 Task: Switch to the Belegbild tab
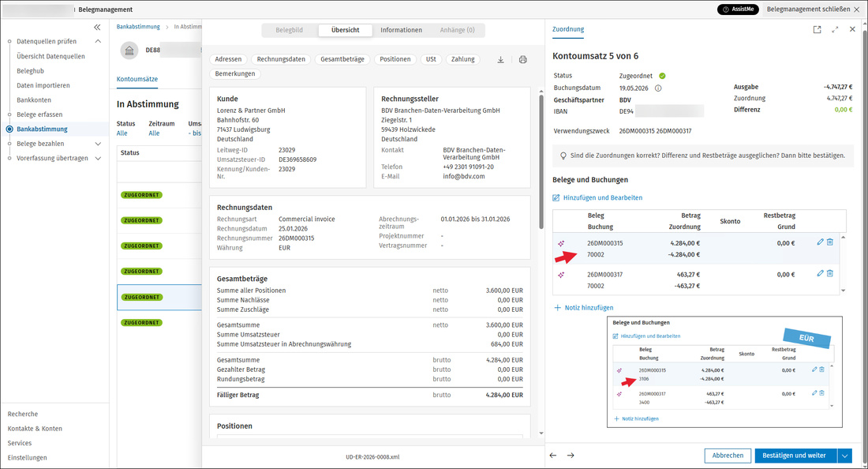click(290, 30)
